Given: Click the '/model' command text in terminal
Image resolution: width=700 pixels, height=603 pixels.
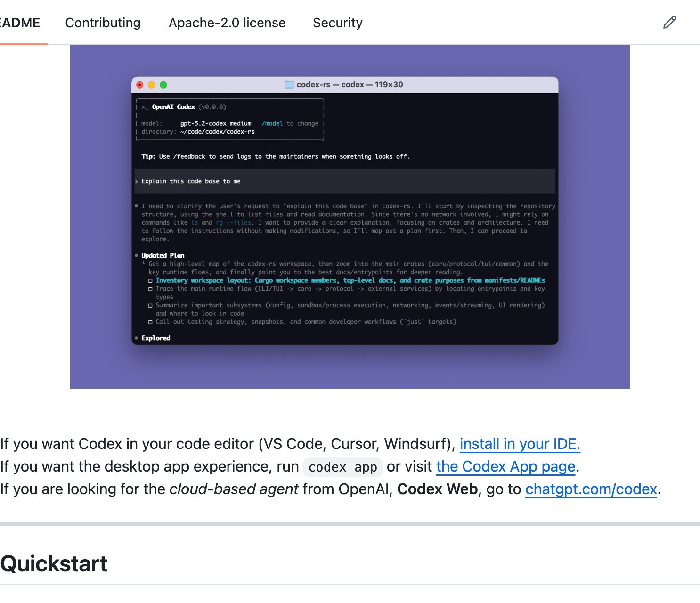Looking at the screenshot, I should pyautogui.click(x=272, y=123).
